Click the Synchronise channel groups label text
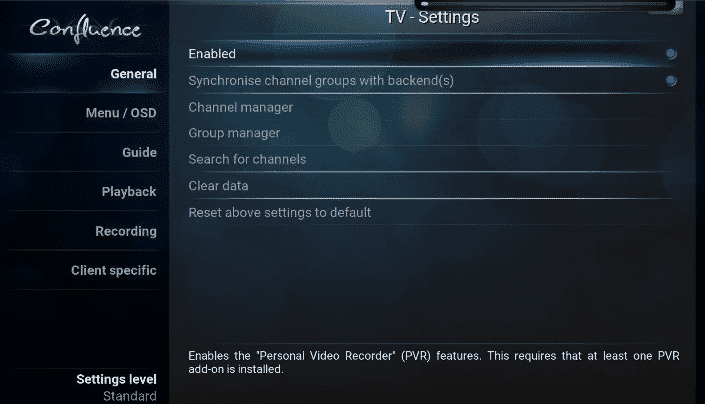Image resolution: width=705 pixels, height=404 pixels. pos(321,80)
